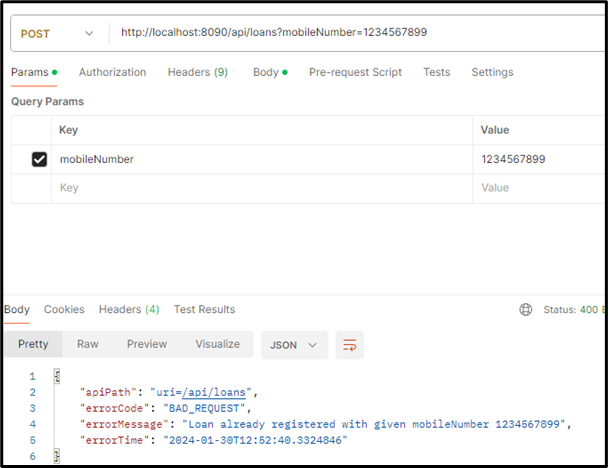Open the POST method dropdown
The width and height of the screenshot is (608, 468).
[x=58, y=32]
